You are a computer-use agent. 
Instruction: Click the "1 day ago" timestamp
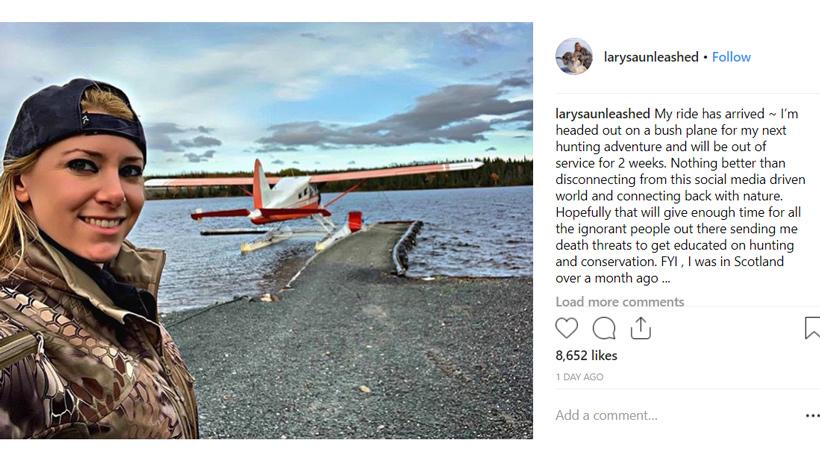(x=580, y=377)
